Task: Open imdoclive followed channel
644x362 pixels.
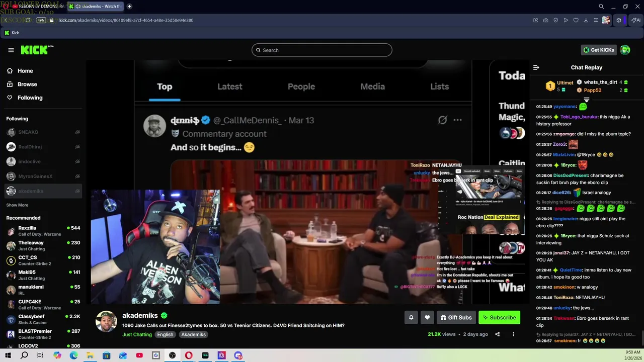Action: (43, 161)
